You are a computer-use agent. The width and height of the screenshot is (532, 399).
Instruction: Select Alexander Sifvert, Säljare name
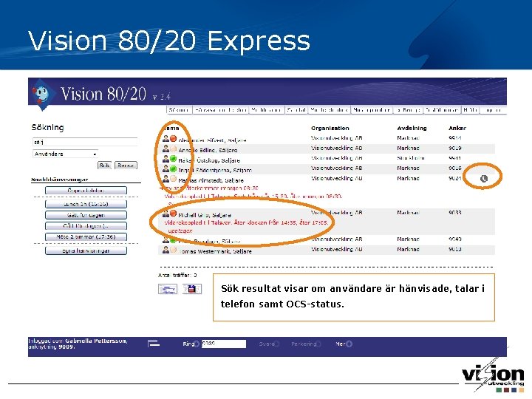click(212, 140)
